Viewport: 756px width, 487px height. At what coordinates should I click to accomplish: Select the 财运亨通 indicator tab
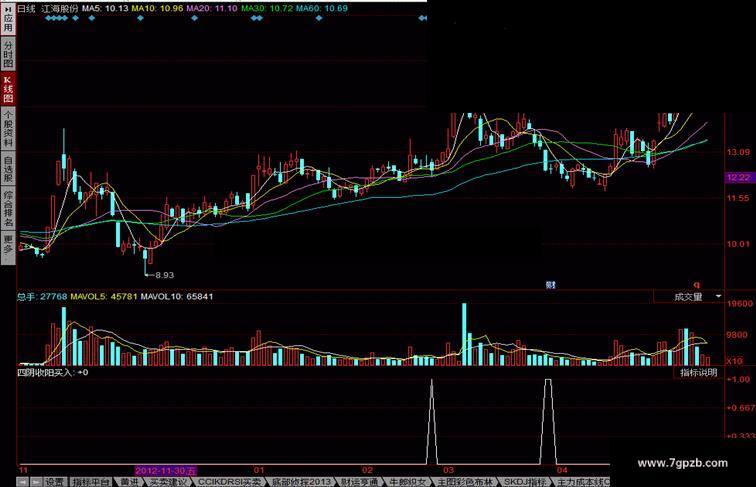coord(360,482)
